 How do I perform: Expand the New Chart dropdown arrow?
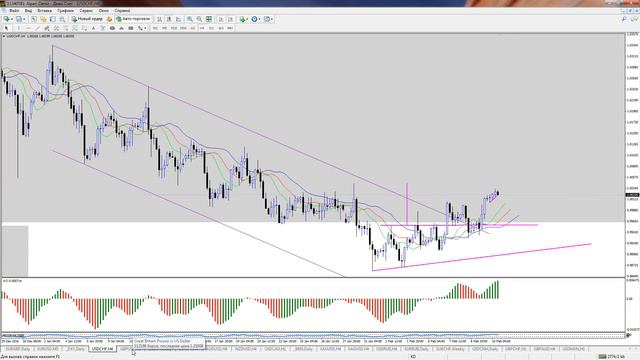(11, 19)
